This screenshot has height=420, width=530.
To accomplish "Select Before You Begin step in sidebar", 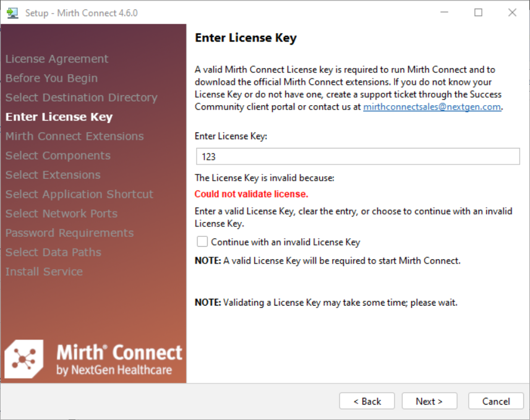I will [x=51, y=78].
